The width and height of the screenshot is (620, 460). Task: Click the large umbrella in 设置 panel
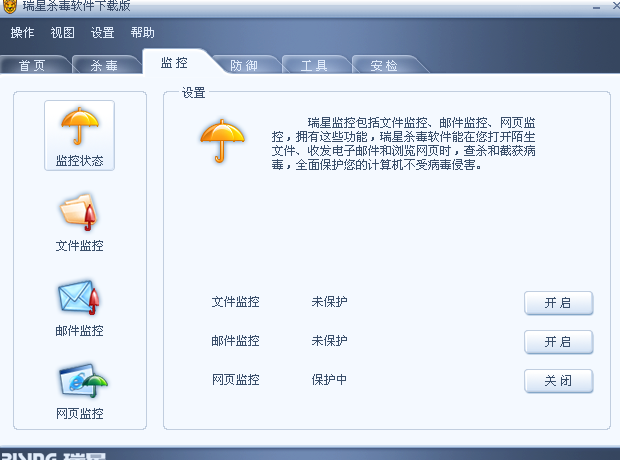click(222, 141)
